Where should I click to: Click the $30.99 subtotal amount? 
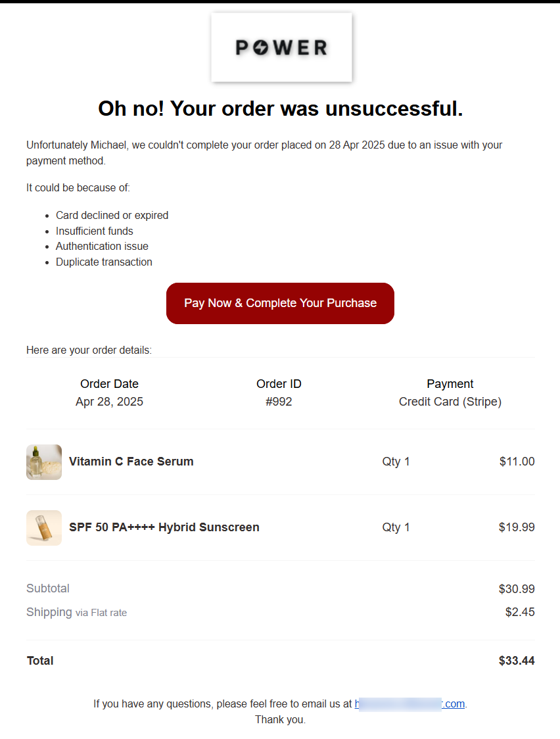click(517, 589)
